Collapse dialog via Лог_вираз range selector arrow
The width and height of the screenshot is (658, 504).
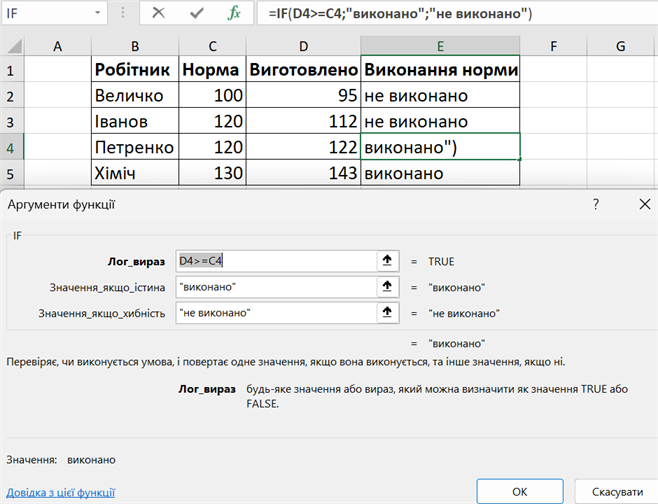386,261
